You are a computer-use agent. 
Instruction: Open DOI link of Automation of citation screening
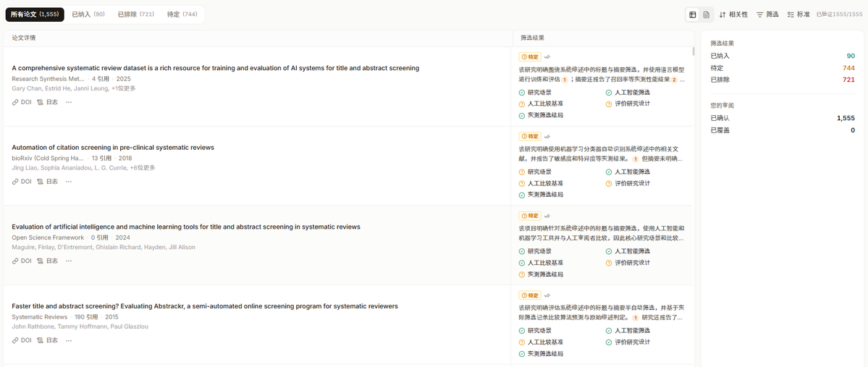point(22,182)
